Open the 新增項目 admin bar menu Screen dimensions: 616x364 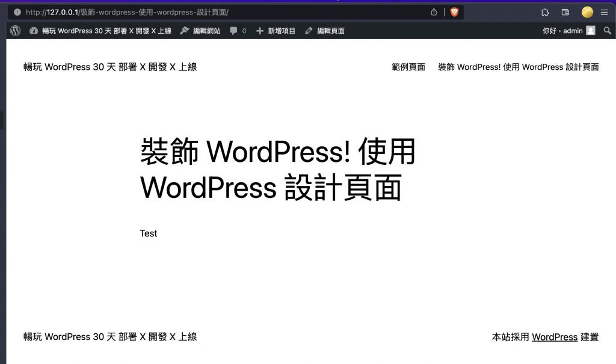point(276,31)
